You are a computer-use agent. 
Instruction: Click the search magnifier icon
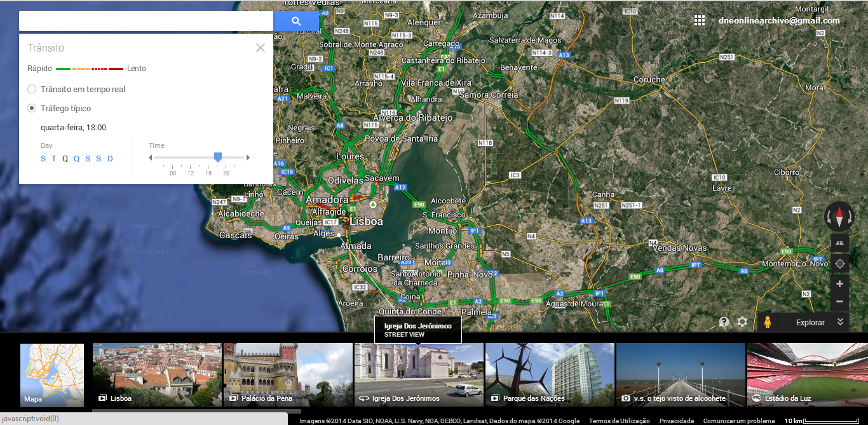(295, 20)
